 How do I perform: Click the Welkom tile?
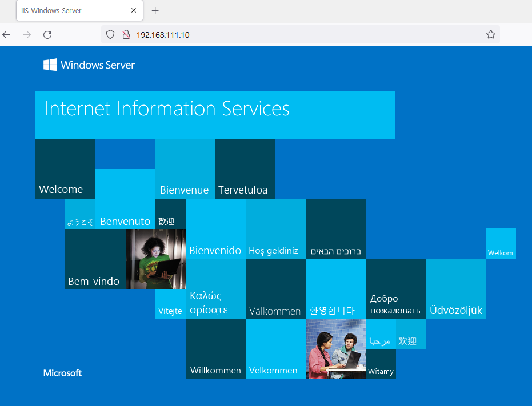coord(501,243)
